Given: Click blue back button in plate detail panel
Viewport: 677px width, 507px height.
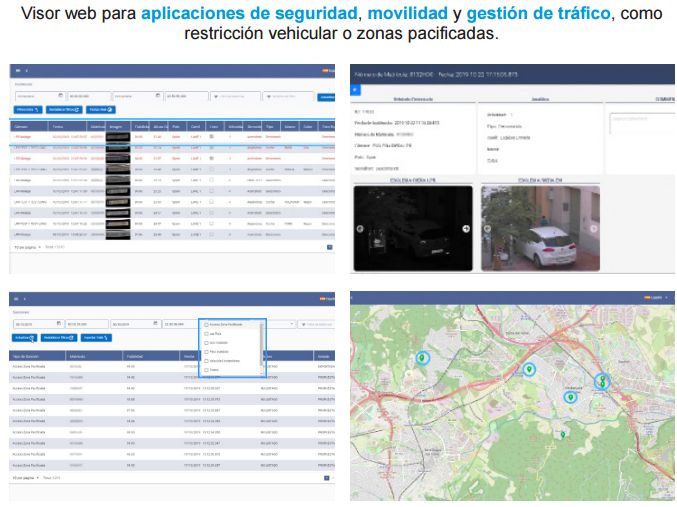Looking at the screenshot, I should coord(355,90).
